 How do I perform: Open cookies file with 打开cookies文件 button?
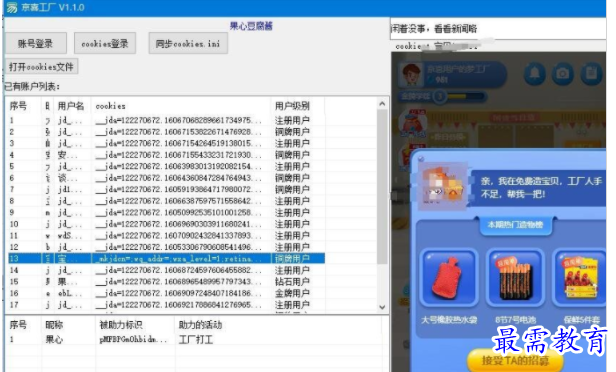(41, 67)
